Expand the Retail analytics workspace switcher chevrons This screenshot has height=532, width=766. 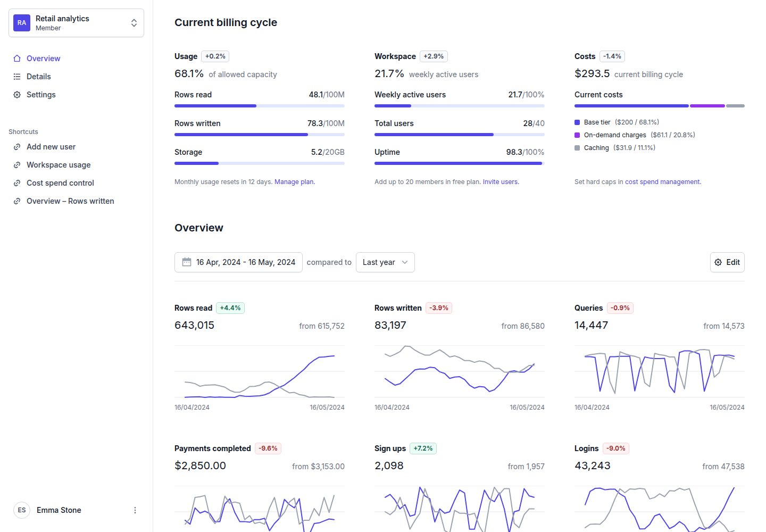pyautogui.click(x=134, y=23)
